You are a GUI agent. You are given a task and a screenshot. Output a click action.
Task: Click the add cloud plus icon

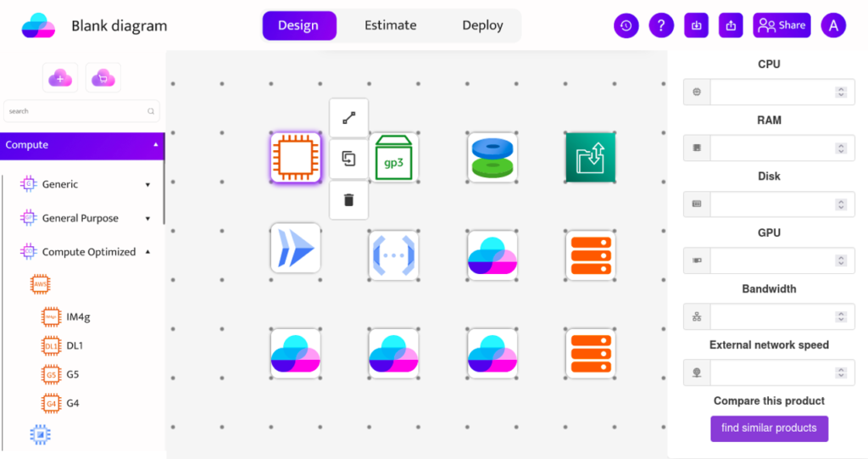click(x=60, y=77)
